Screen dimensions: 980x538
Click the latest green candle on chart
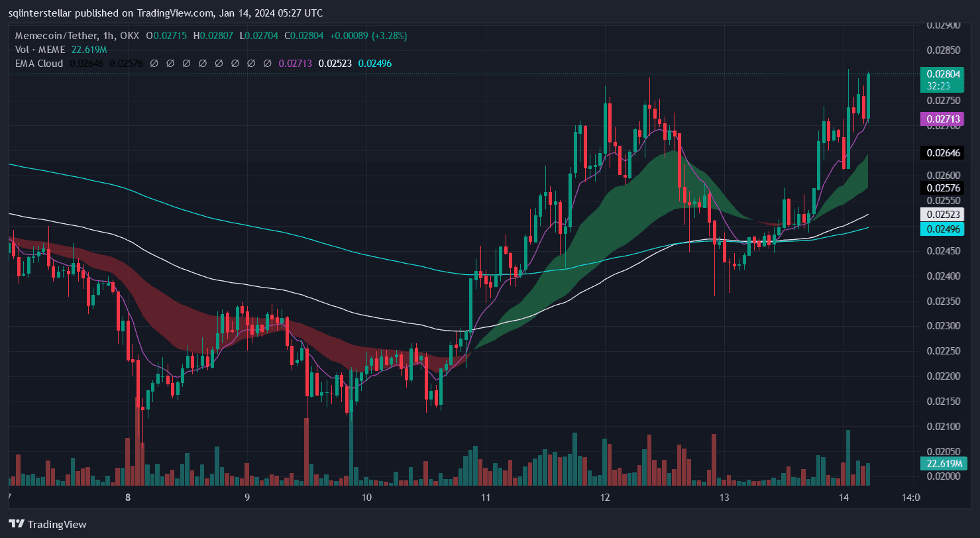[868, 96]
